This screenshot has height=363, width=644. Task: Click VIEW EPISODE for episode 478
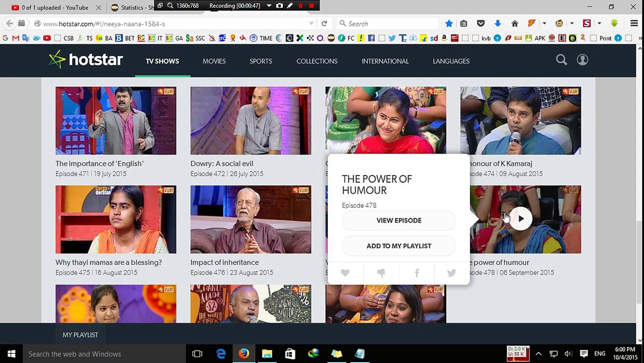pyautogui.click(x=398, y=220)
